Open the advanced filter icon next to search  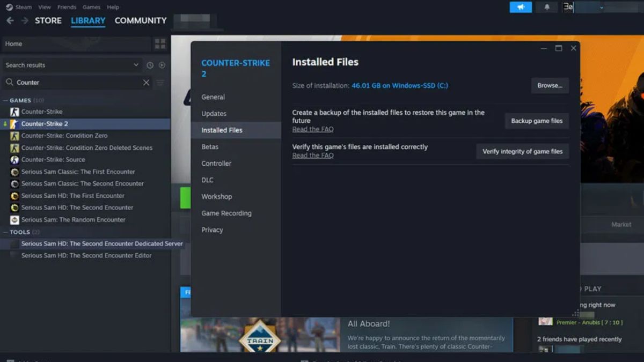tap(160, 83)
